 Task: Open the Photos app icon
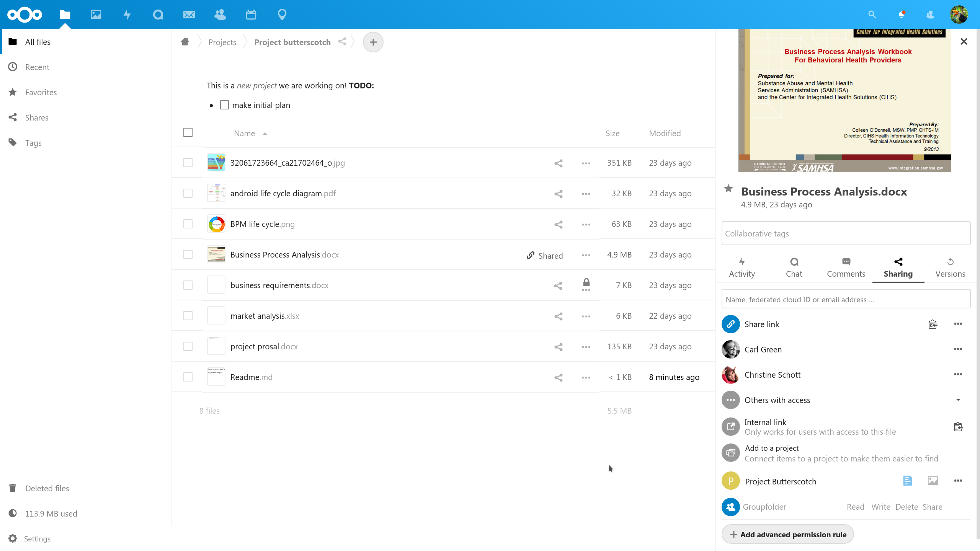click(x=96, y=15)
